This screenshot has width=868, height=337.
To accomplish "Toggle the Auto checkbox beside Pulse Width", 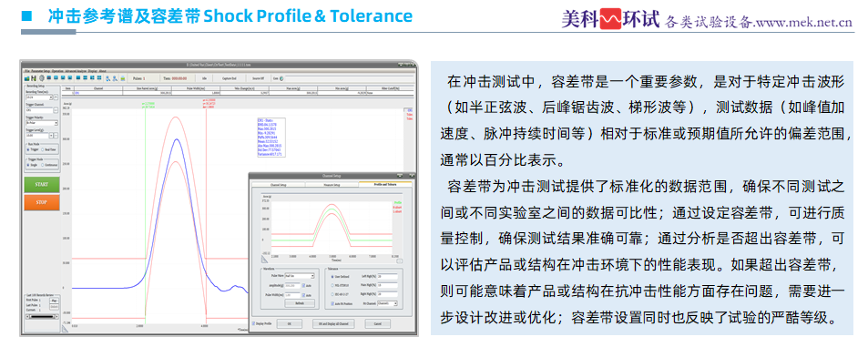I will pyautogui.click(x=303, y=295).
